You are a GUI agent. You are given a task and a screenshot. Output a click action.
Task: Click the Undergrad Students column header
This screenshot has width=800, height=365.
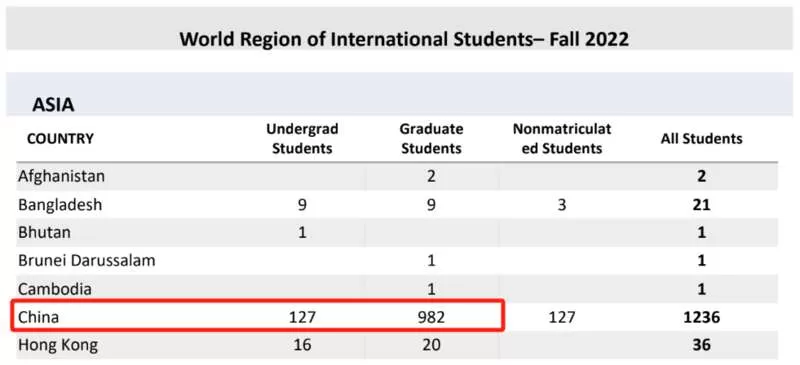tap(302, 138)
